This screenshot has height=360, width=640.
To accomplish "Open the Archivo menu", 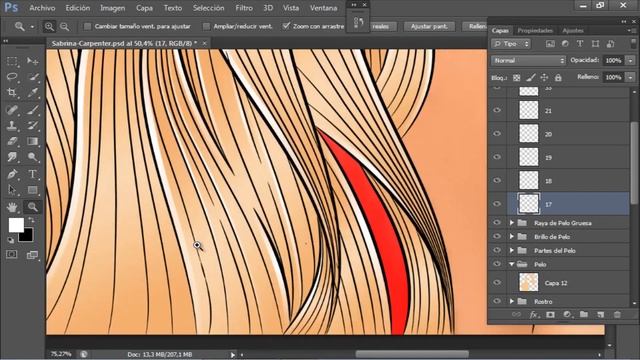I will [42, 8].
